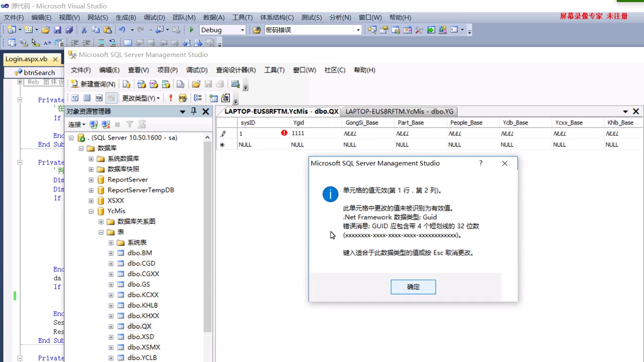Open the active documents list dropdown arrow
Viewport: 644px width, 362px height.
pyautogui.click(x=625, y=112)
